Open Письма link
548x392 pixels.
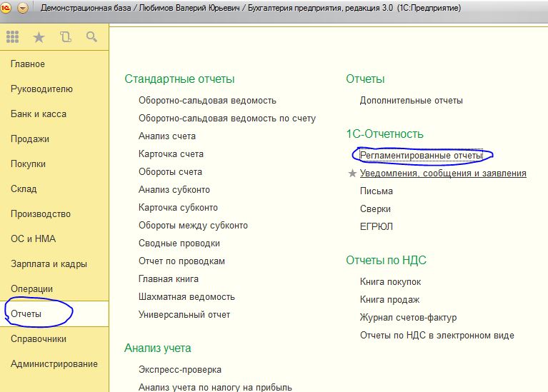pos(376,191)
